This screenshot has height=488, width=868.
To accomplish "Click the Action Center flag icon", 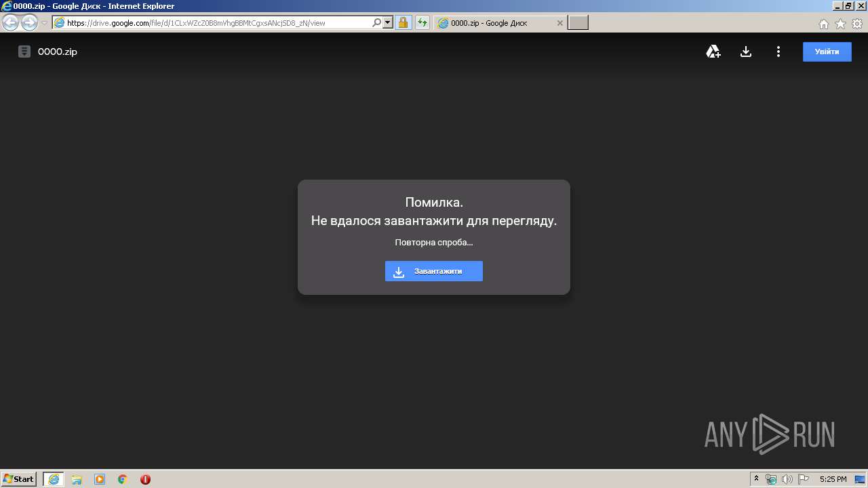I will pos(804,479).
